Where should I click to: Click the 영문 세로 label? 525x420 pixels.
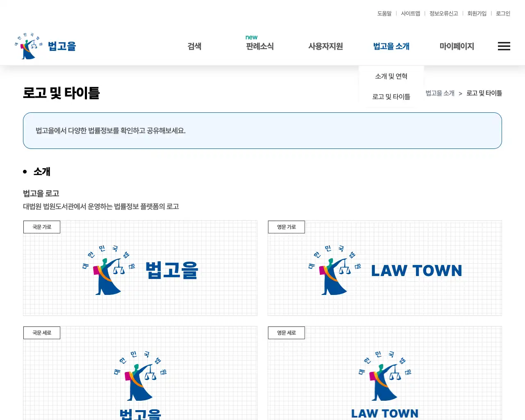286,333
